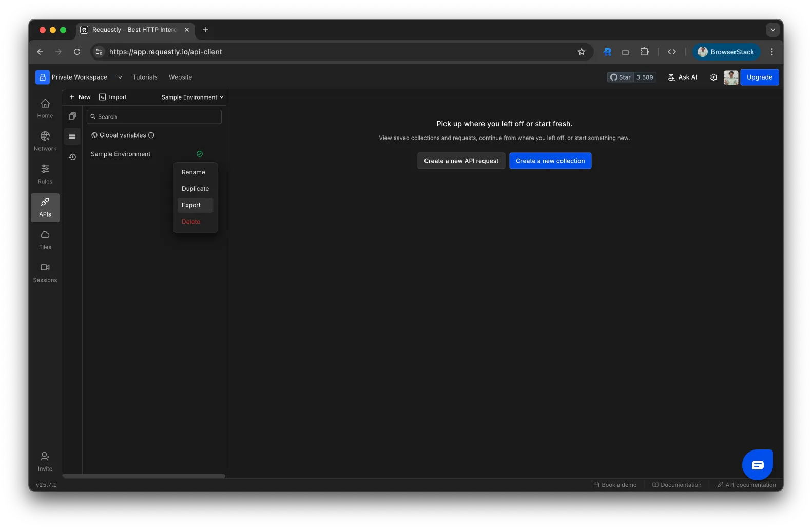Open the Files section in sidebar
The width and height of the screenshot is (812, 529).
45,240
